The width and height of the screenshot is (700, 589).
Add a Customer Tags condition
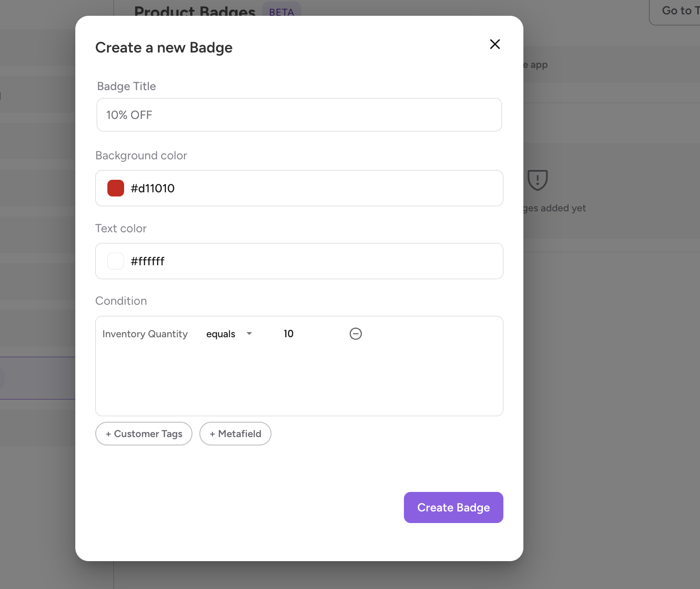[144, 433]
